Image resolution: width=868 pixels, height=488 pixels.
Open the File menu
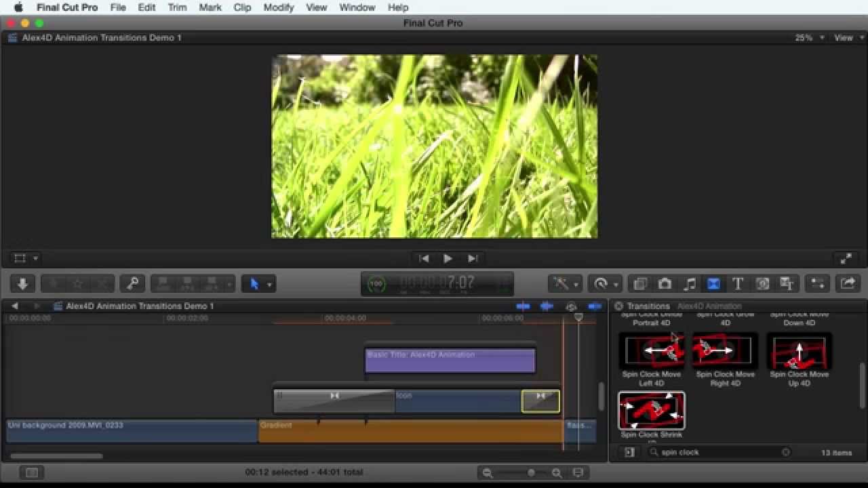118,7
